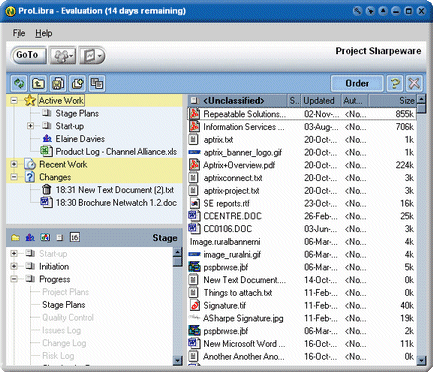Image resolution: width=433 pixels, height=372 pixels.
Task: Sort by the Updated column header
Action: (320, 100)
